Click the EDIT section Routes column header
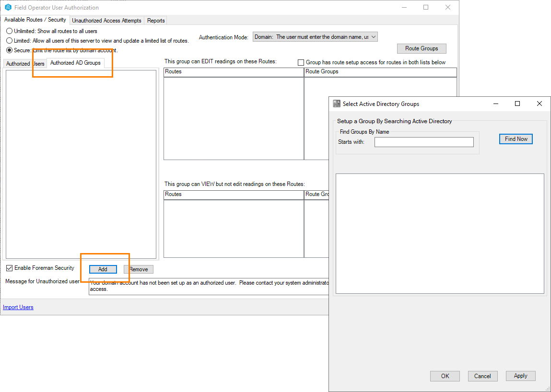Viewport: 551px width, 392px height. 234,72
